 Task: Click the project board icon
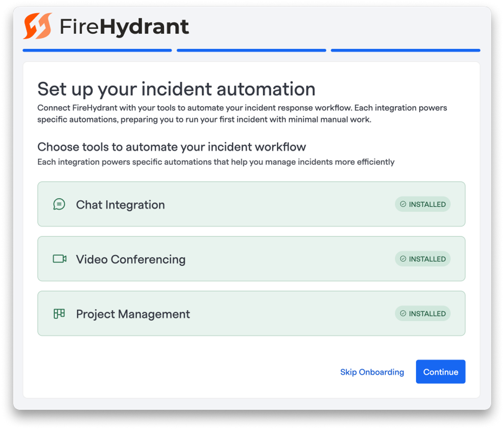pos(59,314)
